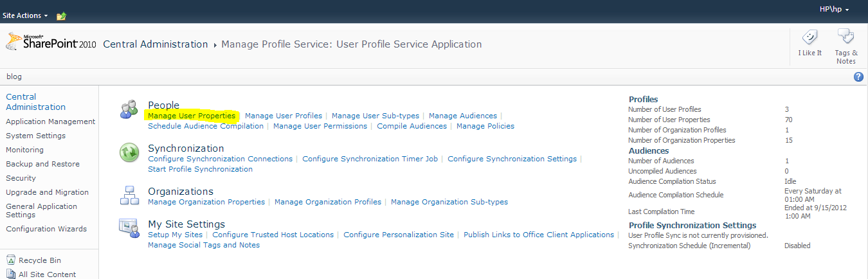The height and width of the screenshot is (279, 868).
Task: Click the Last Compilation Time label
Action: click(661, 212)
